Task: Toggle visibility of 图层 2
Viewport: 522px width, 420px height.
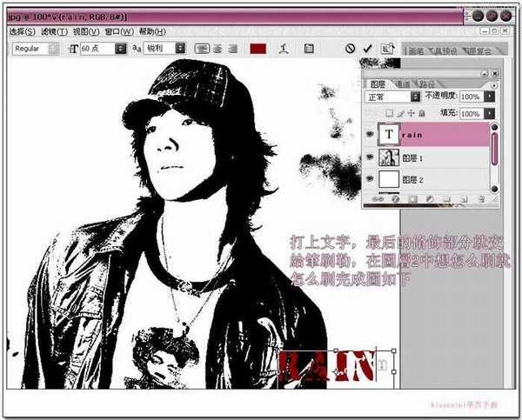Action: click(x=371, y=180)
